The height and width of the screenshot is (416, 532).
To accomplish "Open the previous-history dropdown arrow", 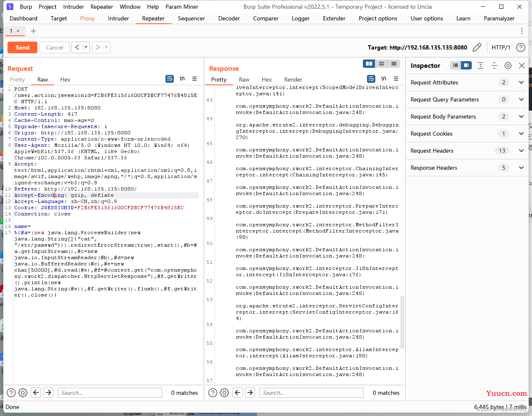I will click(x=86, y=47).
